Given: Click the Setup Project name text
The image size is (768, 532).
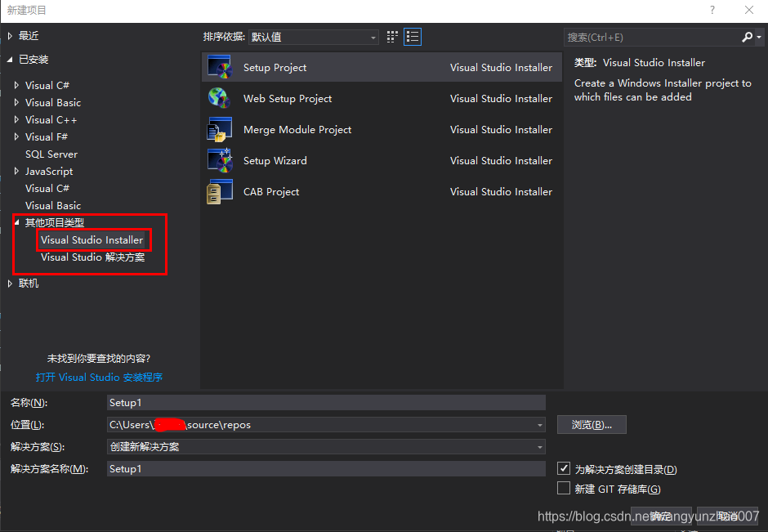Looking at the screenshot, I should (x=275, y=68).
